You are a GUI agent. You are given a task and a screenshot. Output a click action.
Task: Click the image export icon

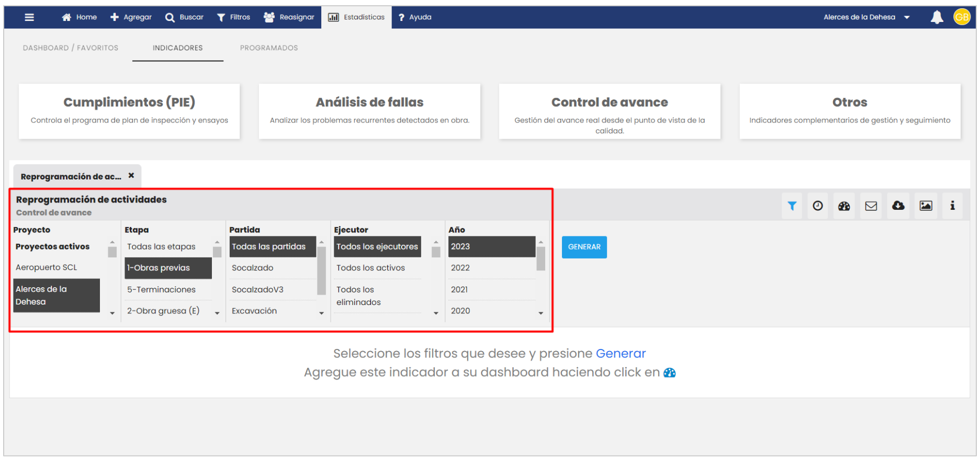click(926, 206)
